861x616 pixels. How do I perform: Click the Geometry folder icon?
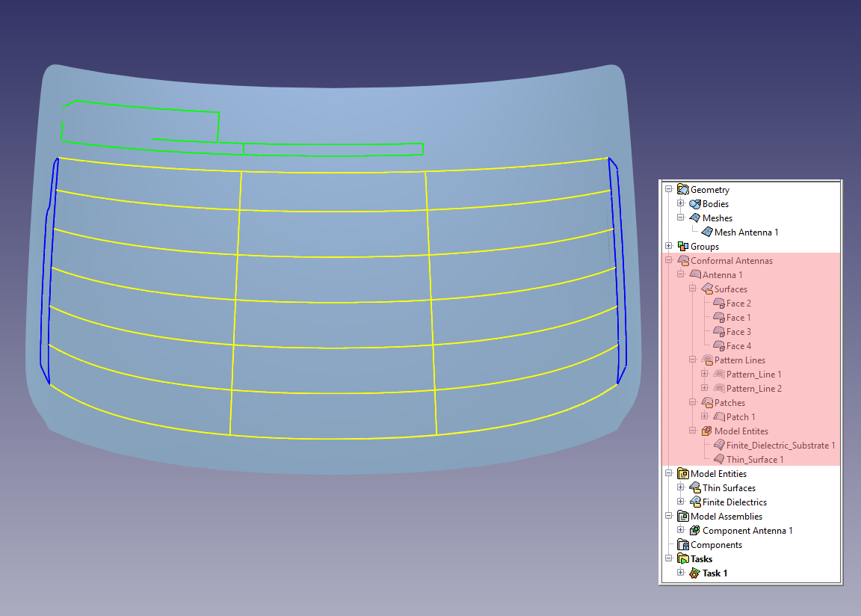(x=682, y=190)
